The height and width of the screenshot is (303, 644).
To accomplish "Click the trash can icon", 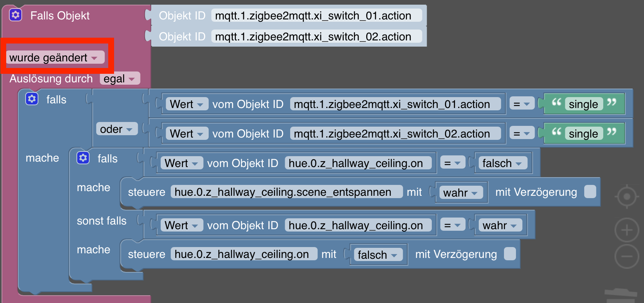I will 621,296.
